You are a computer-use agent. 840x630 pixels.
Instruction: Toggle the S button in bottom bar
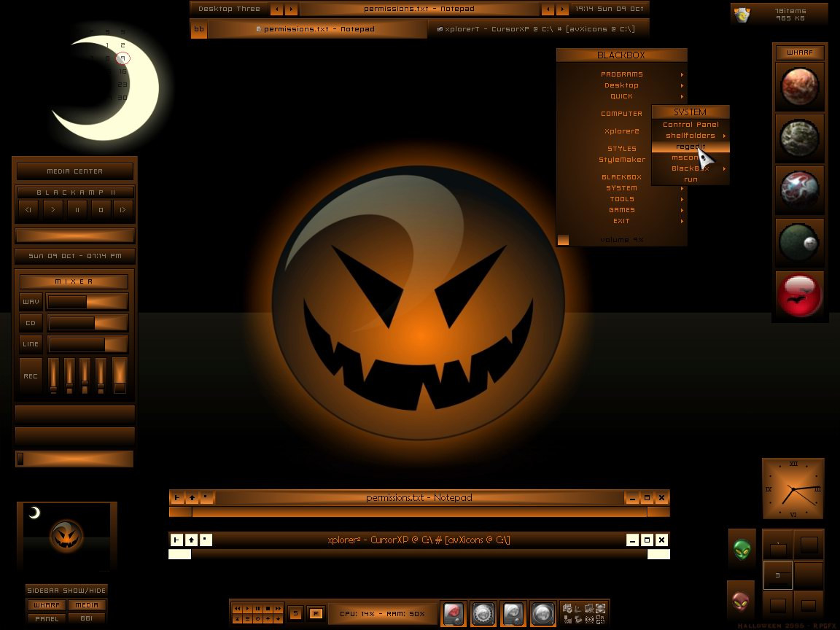tap(295, 613)
